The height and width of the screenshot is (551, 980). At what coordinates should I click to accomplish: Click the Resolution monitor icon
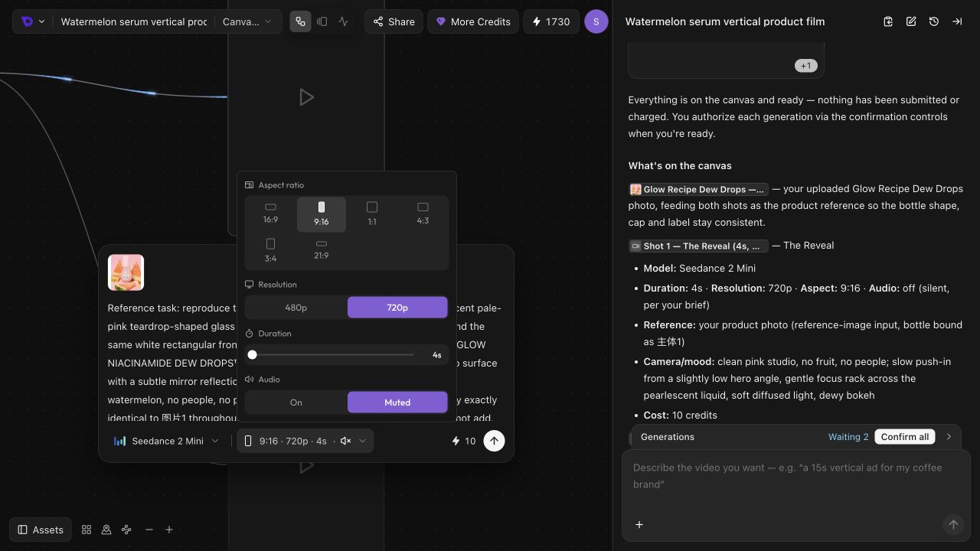coord(249,285)
